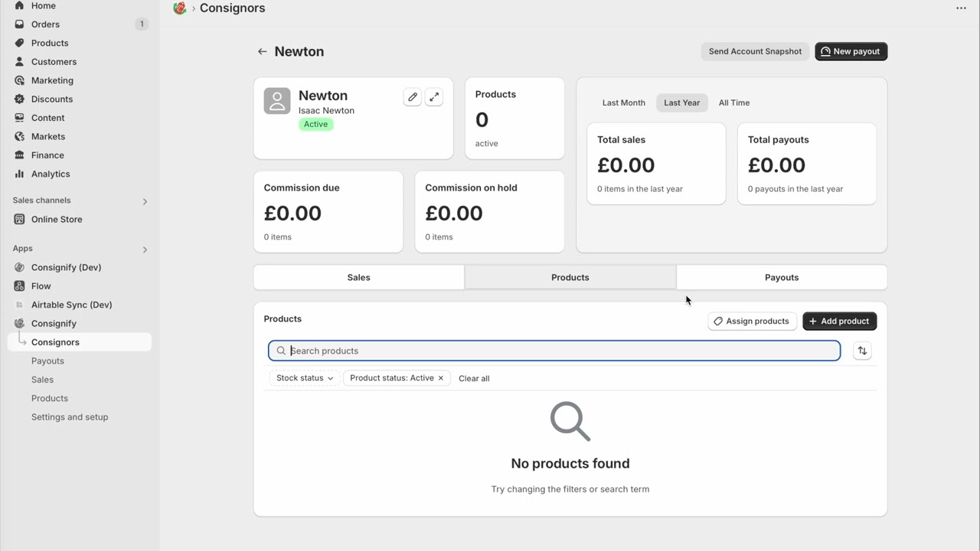
Task: Open the Flow app icon
Action: tap(19, 286)
